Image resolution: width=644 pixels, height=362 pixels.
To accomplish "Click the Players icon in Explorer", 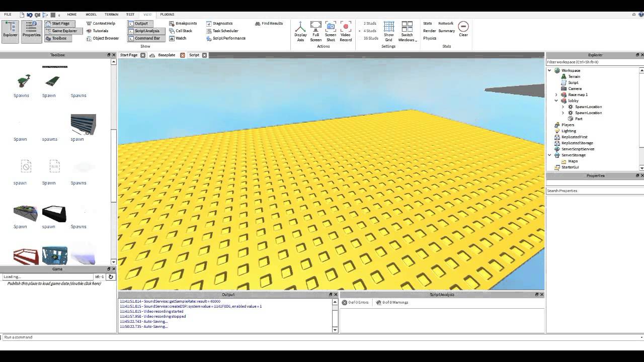I will 557,125.
